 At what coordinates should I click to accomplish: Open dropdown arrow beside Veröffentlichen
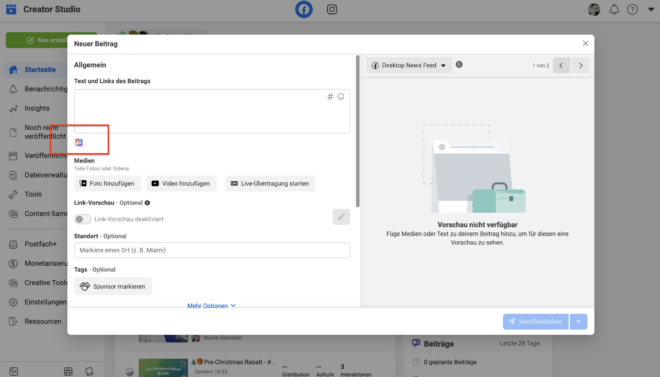point(578,321)
